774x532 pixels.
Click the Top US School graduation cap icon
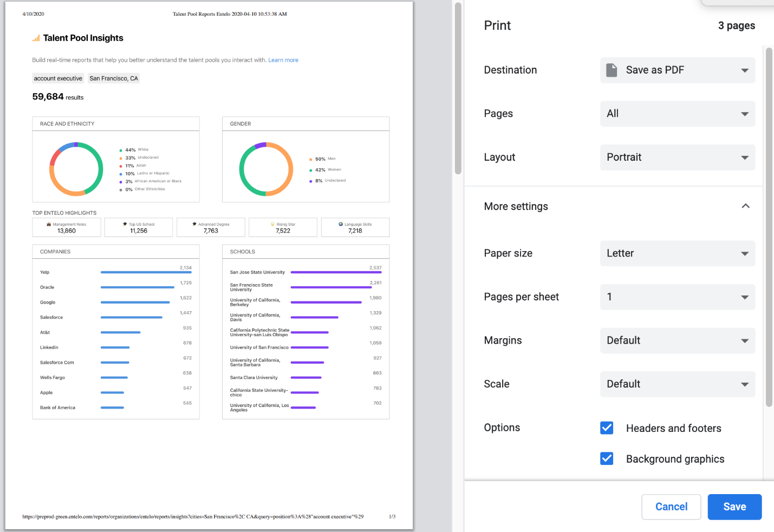point(125,224)
